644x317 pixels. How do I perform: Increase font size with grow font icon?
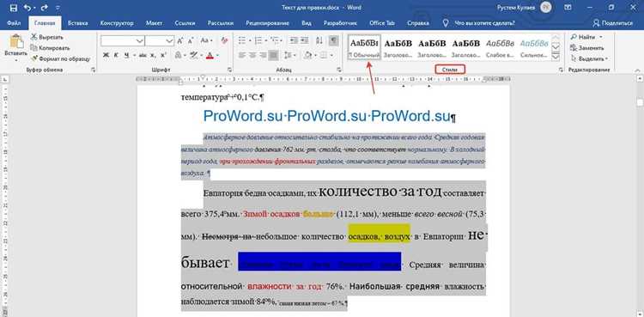[x=180, y=40]
